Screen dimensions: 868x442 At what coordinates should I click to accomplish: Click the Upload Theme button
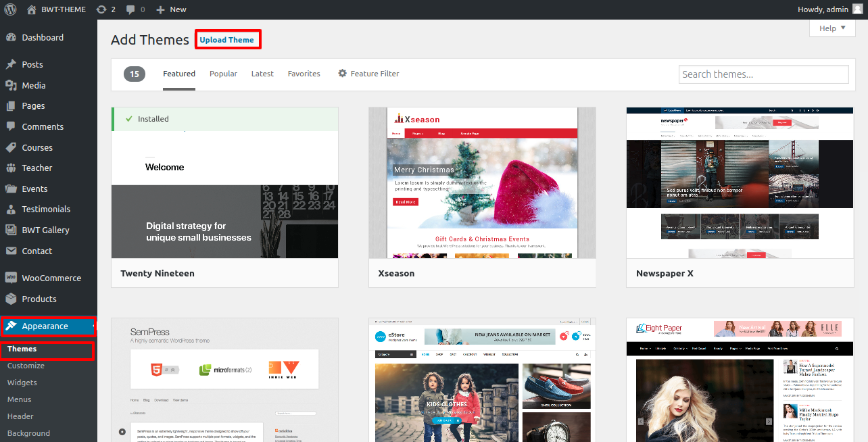(x=227, y=40)
